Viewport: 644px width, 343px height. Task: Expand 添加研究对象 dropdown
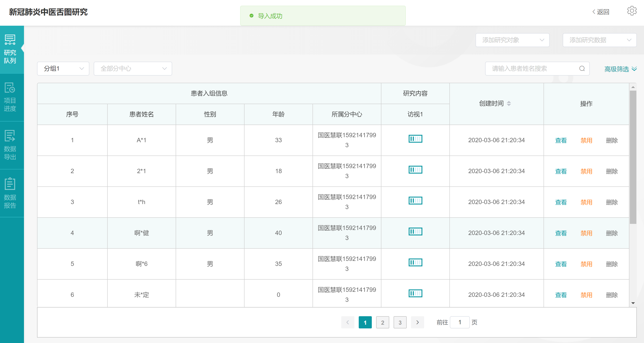coord(512,40)
